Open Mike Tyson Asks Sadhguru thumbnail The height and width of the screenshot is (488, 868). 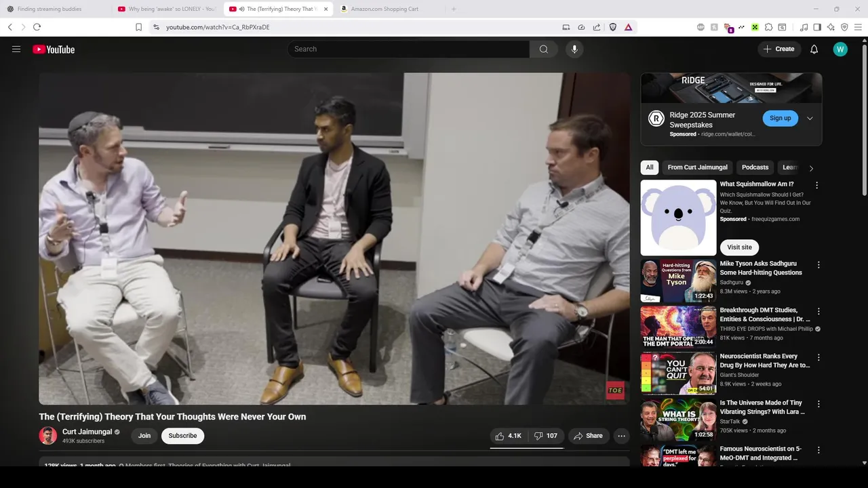click(x=678, y=281)
